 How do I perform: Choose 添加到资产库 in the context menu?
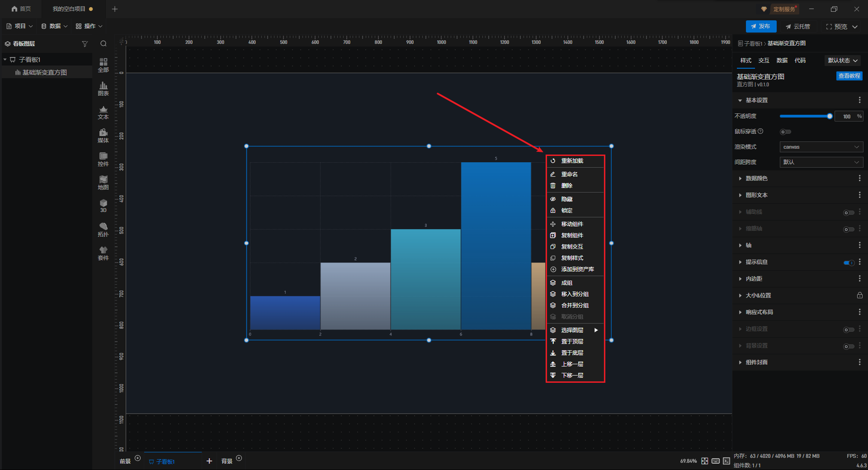coord(575,269)
